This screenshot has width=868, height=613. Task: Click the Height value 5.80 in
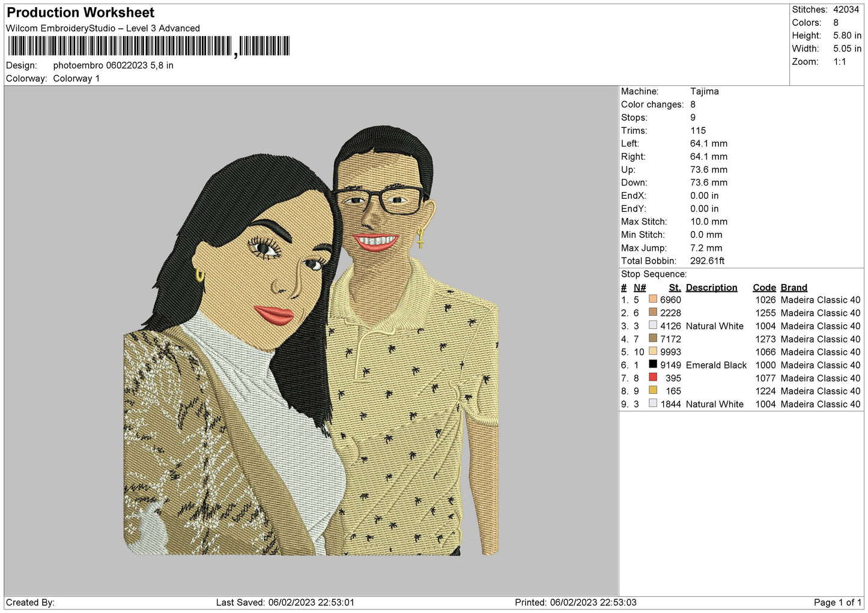pos(847,35)
